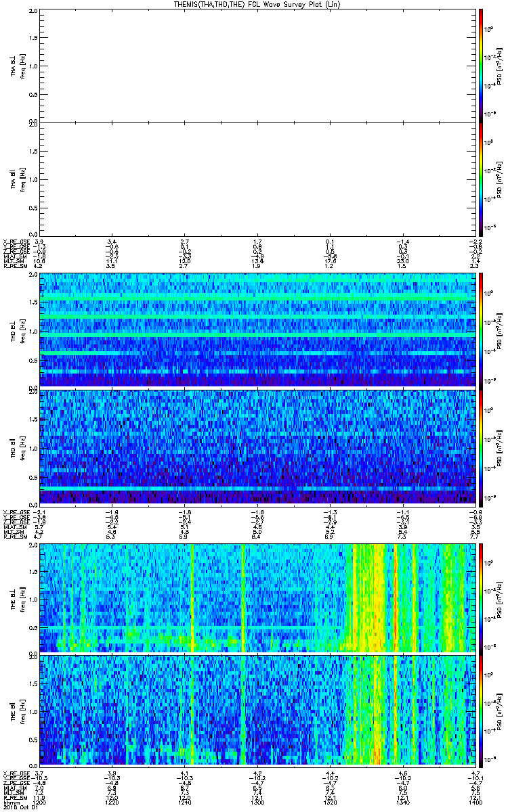Click the 1200 time tick label
Image resolution: width=508 pixels, height=812 pixels.
(x=39, y=801)
